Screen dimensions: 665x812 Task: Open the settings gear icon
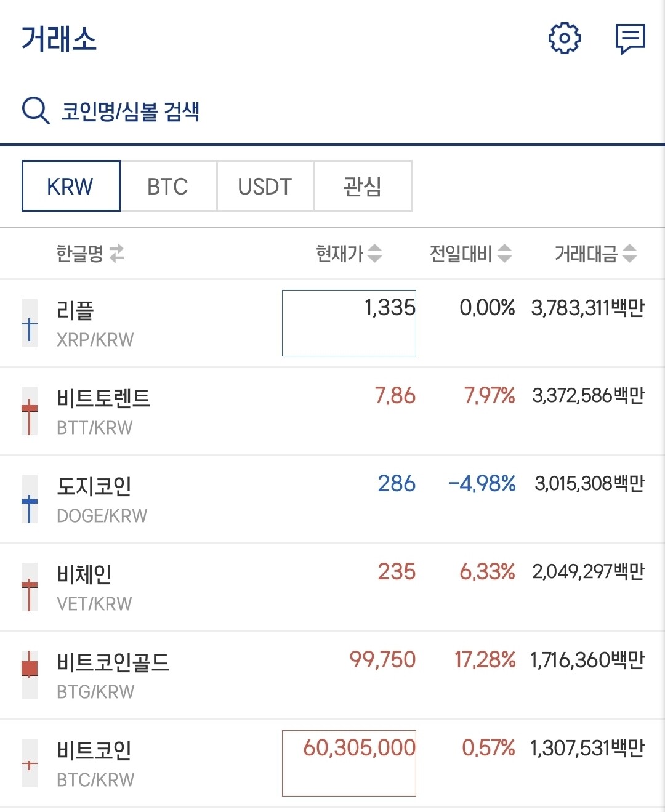(564, 38)
